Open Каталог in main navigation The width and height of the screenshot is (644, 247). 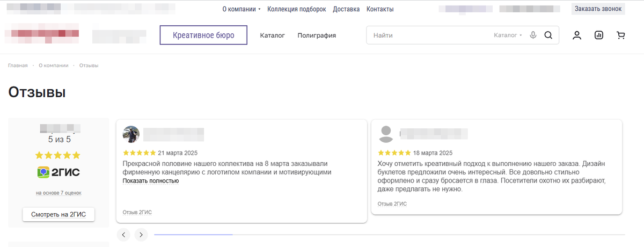pyautogui.click(x=272, y=35)
